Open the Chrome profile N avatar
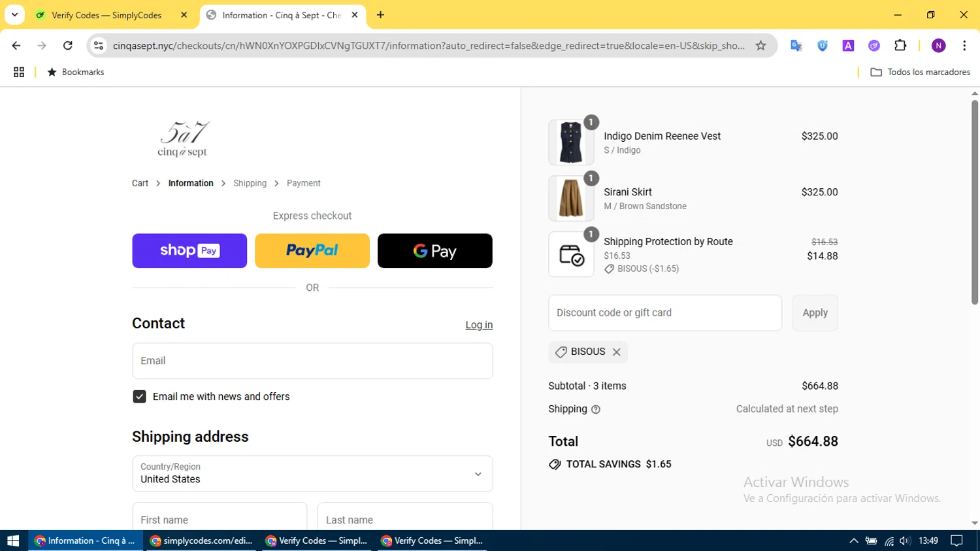 coord(939,46)
